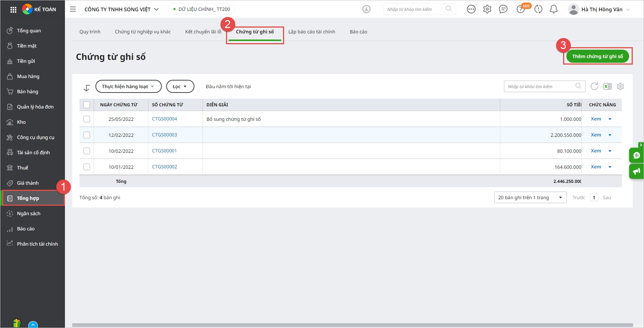Select the row dated 12/02/2022
644x328 pixels.
click(x=87, y=135)
